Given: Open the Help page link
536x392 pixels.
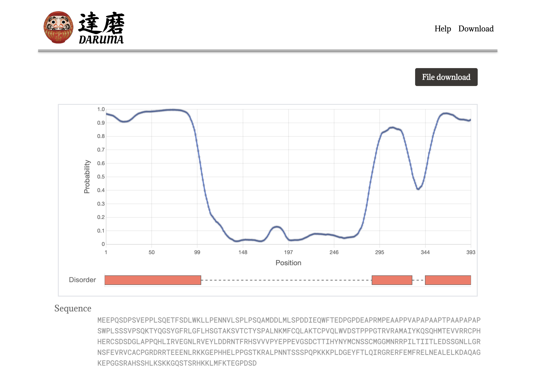Looking at the screenshot, I should 442,29.
